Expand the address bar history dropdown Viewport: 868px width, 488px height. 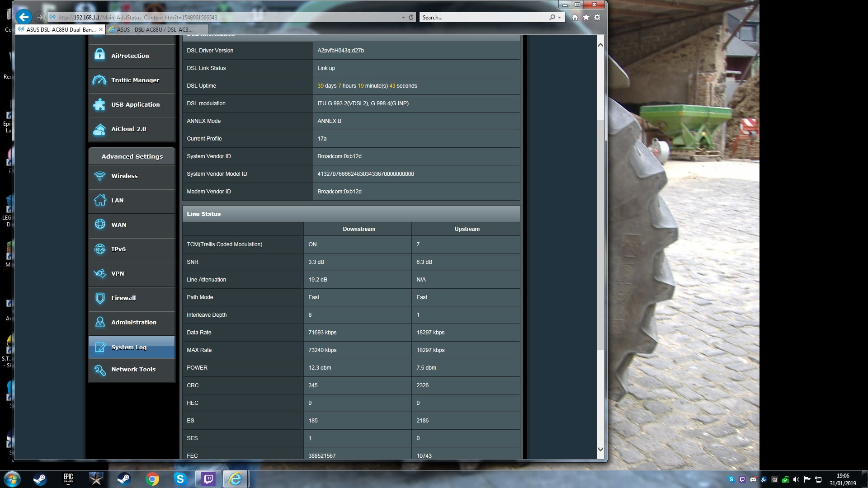403,18
